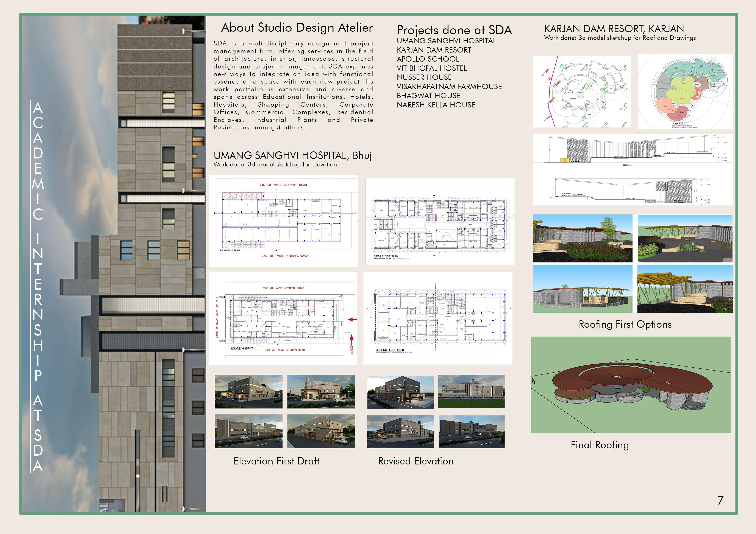This screenshot has width=756, height=534.
Task: Click the 'Revised Elevation' caption
Action: 415,461
